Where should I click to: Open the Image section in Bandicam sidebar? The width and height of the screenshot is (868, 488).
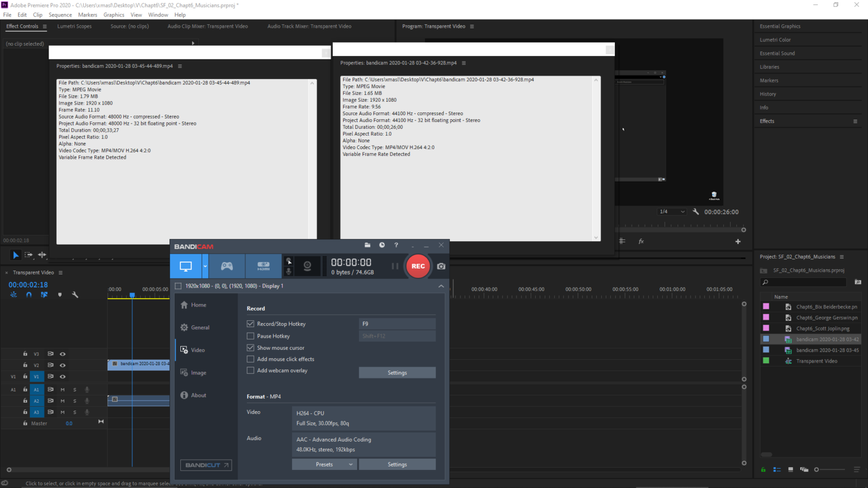click(x=199, y=372)
